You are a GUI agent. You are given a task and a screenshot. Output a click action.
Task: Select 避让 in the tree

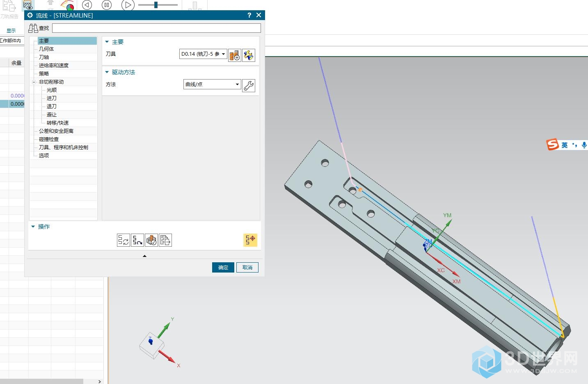(52, 115)
